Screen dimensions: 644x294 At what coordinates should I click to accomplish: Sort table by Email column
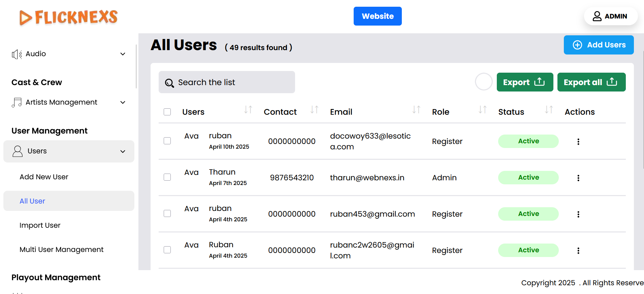[416, 110]
